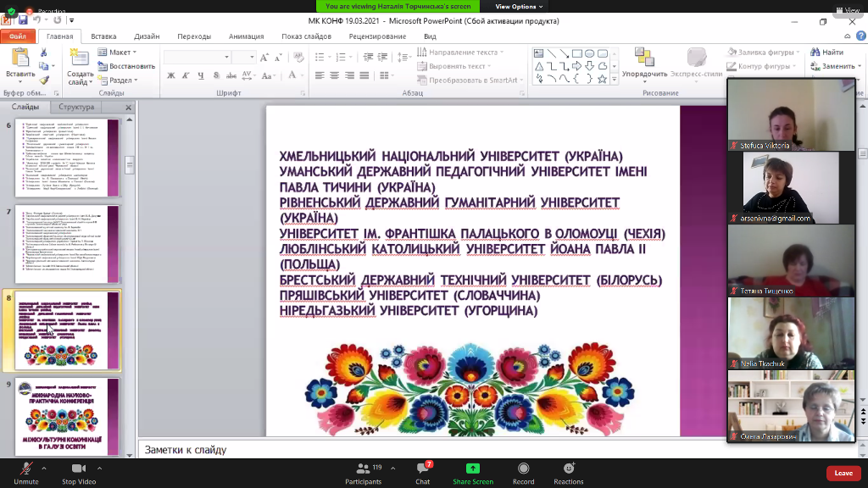Click the Zoom Leave button
The width and height of the screenshot is (868, 488).
[843, 473]
